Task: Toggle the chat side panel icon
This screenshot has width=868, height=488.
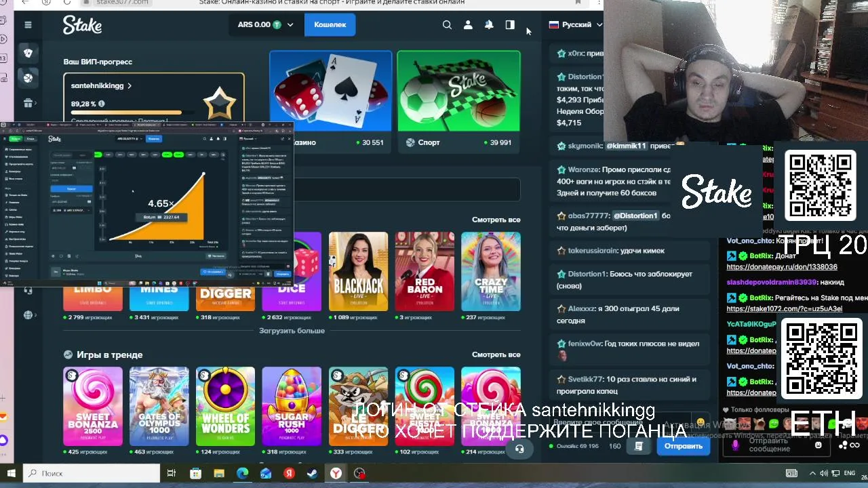Action: 510,24
